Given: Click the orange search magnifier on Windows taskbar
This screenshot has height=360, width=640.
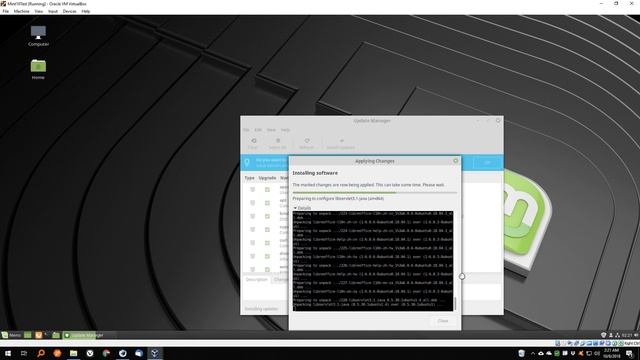Looking at the screenshot, I should coord(41,353).
